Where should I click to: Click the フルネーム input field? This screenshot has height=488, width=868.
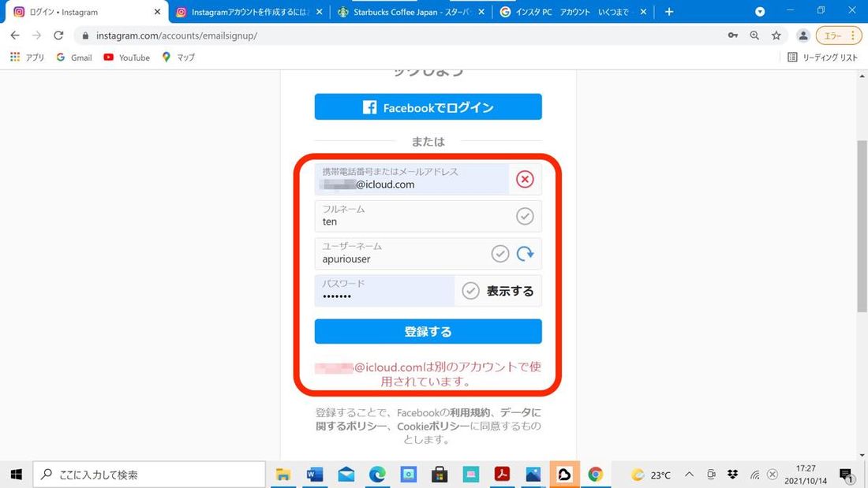pos(428,216)
